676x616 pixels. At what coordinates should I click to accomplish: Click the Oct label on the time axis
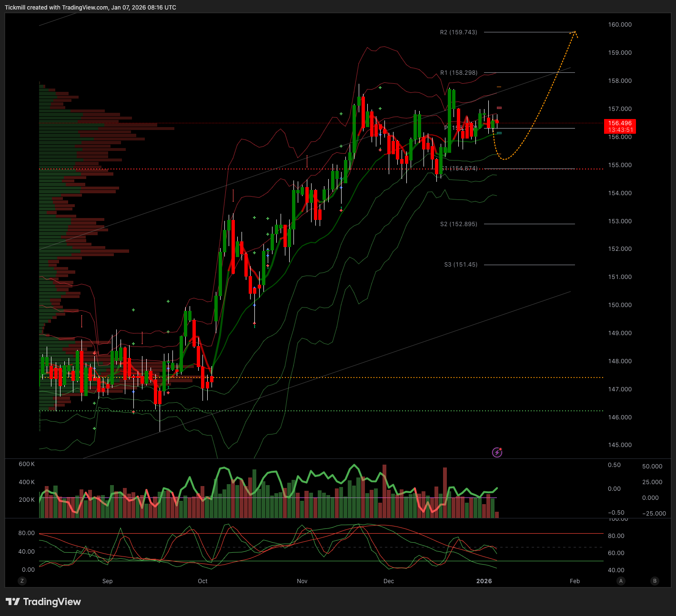(x=202, y=581)
